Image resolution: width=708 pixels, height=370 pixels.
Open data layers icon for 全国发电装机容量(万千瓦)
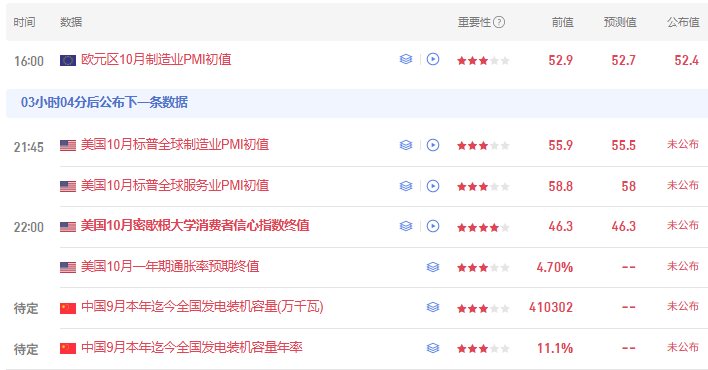433,307
